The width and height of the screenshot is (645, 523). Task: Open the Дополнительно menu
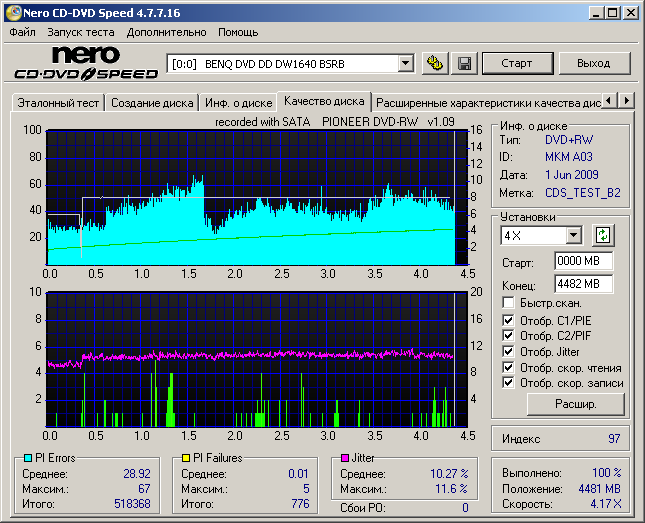coord(166,32)
